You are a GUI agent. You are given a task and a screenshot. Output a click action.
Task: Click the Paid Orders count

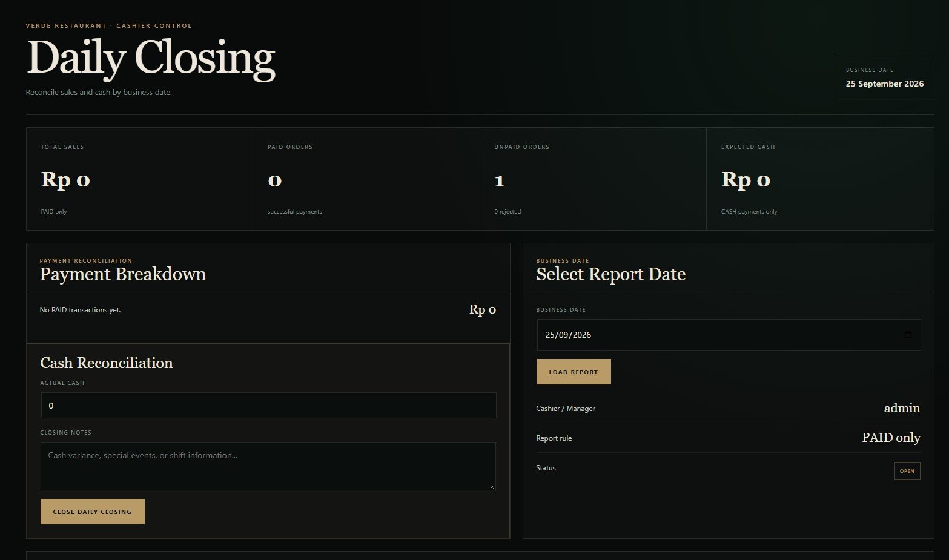(x=274, y=180)
